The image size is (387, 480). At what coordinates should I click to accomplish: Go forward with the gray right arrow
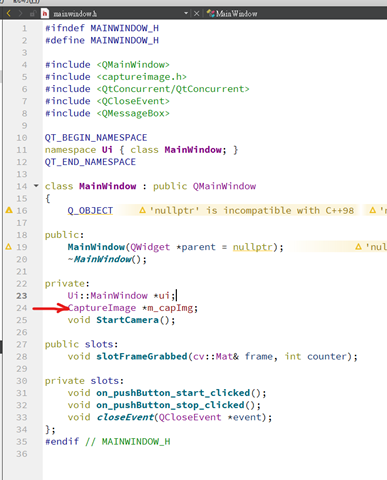pyautogui.click(x=21, y=13)
